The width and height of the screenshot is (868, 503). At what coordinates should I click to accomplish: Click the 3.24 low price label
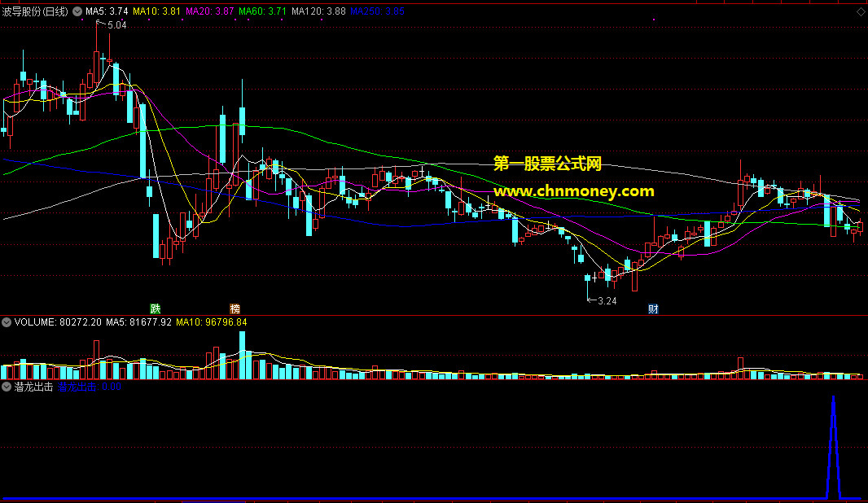[x=607, y=301]
